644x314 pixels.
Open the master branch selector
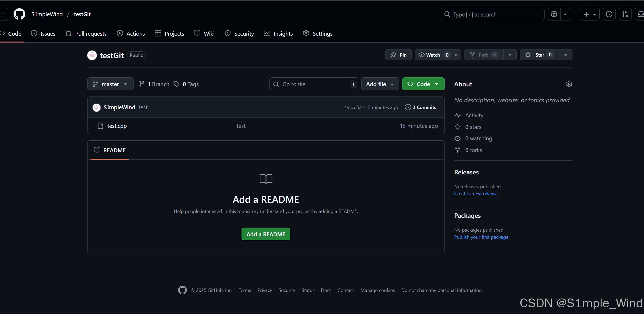pyautogui.click(x=110, y=84)
